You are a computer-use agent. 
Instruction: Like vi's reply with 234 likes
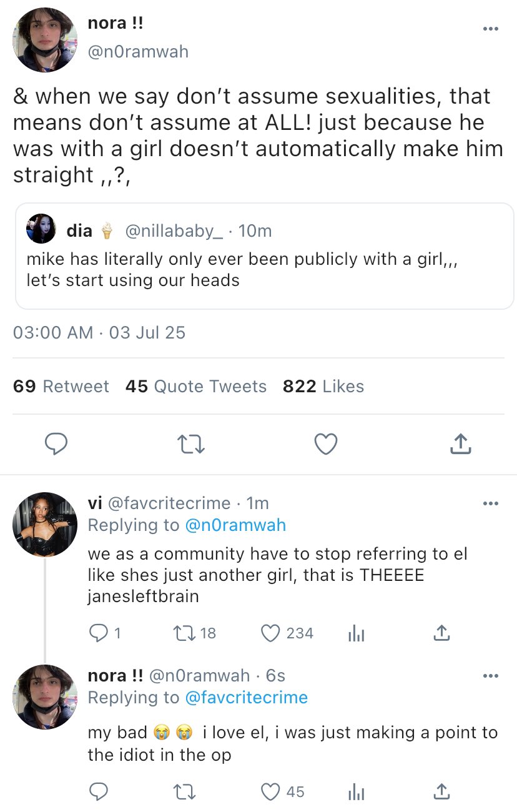point(270,633)
